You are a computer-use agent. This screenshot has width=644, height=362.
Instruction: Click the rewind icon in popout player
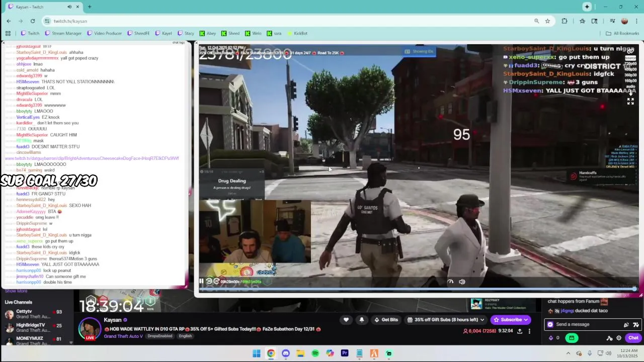(209, 282)
